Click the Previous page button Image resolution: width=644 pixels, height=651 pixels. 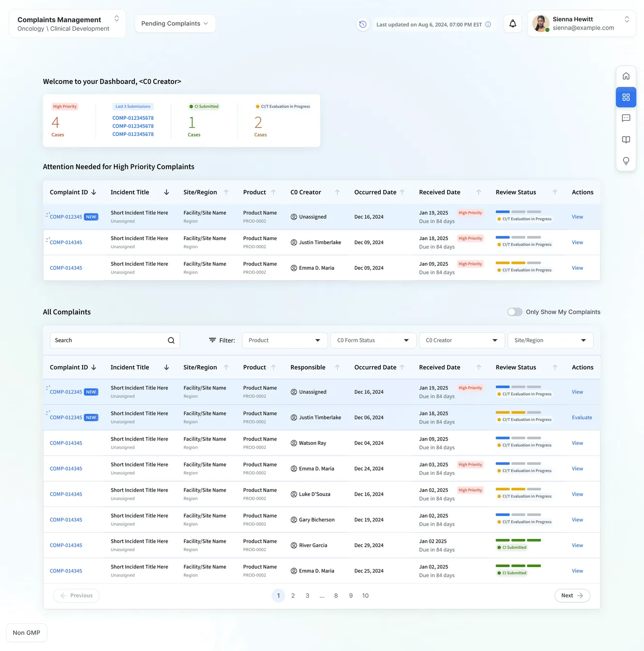pyautogui.click(x=77, y=596)
